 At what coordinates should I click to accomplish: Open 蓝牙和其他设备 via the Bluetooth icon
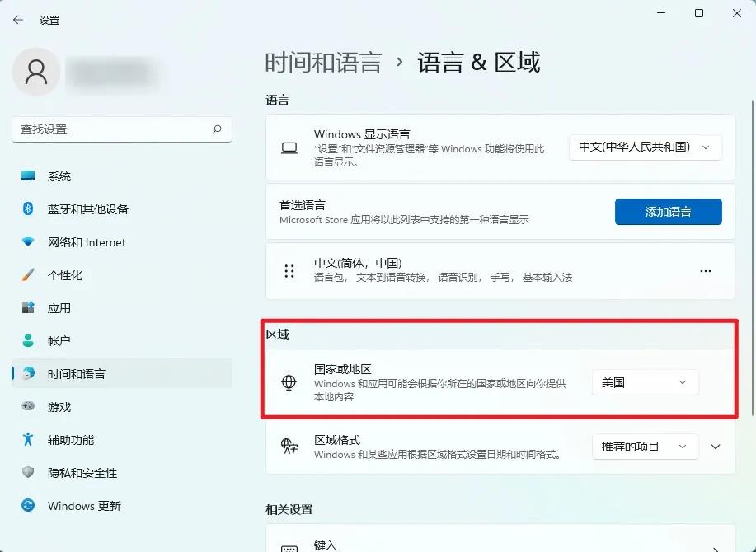click(x=28, y=209)
